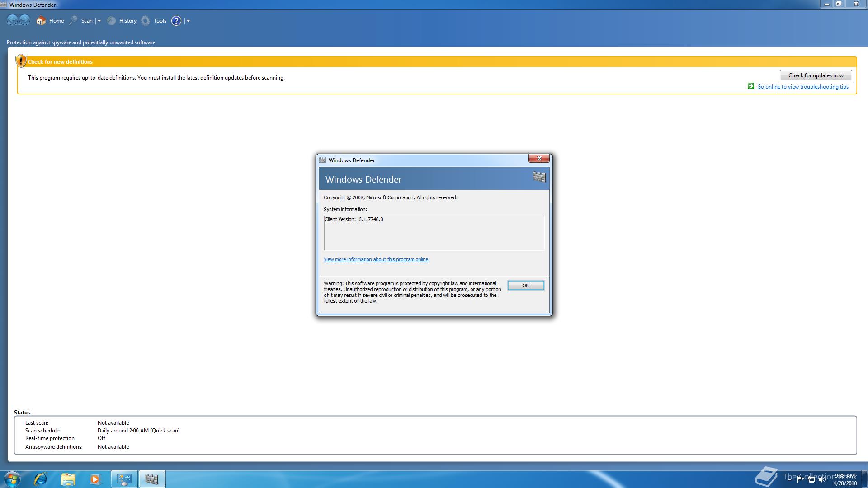Screen dimensions: 868x488
Task: Minimize the main Windows Defender window
Action: click(x=826, y=4)
